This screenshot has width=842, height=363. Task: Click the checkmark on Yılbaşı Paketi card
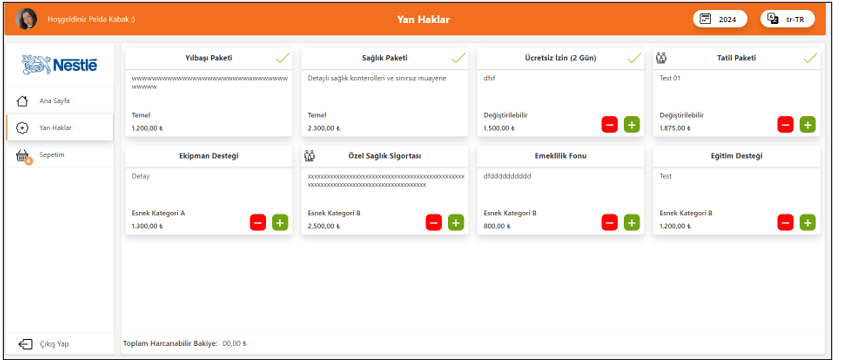(282, 58)
